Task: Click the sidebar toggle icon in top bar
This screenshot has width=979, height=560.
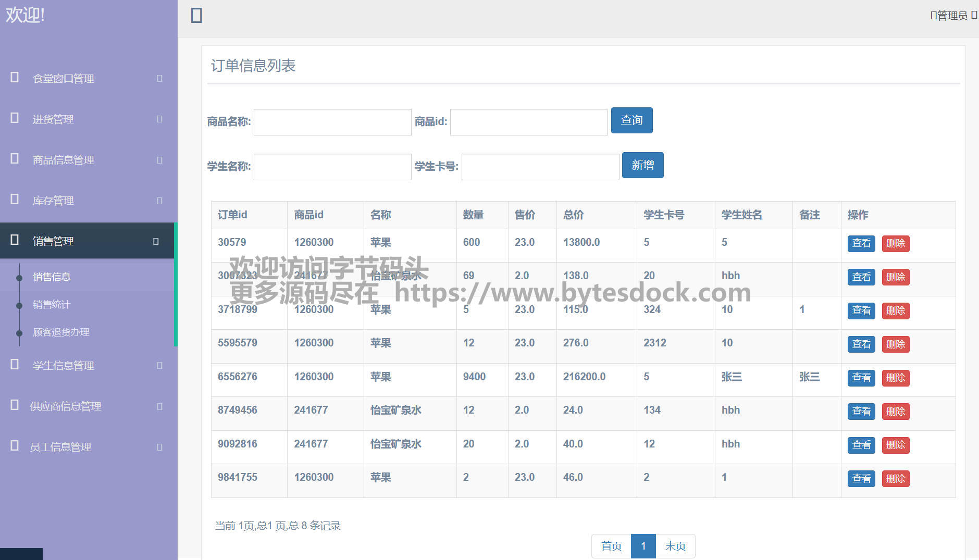Action: tap(196, 16)
